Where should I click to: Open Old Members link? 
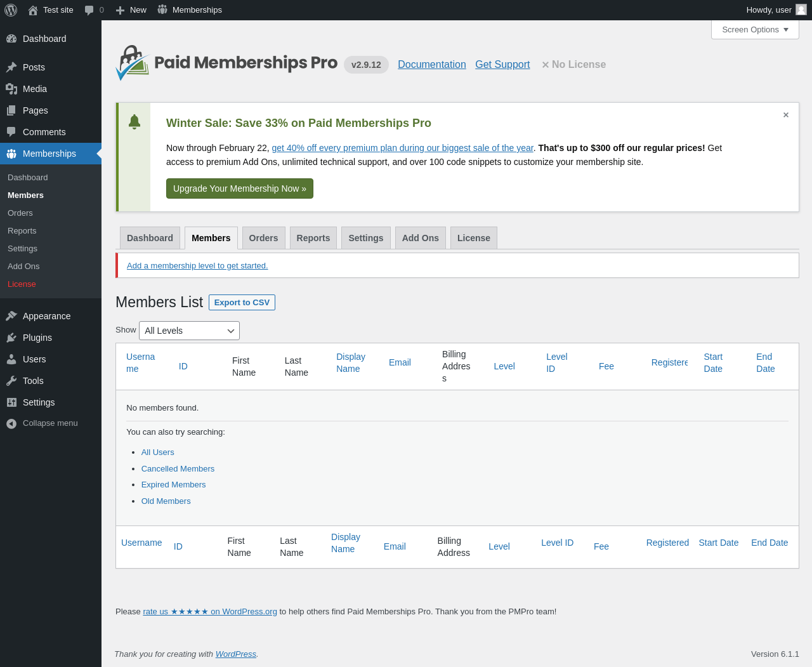pos(166,501)
